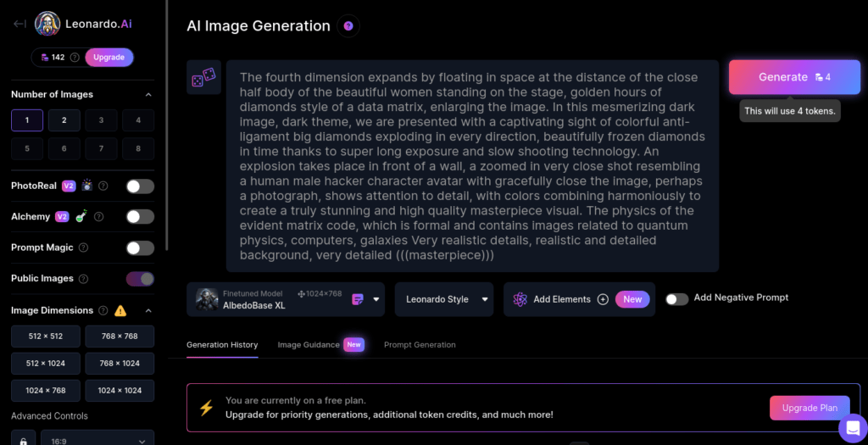Disable the Public Images toggle
868x445 pixels.
[140, 279]
